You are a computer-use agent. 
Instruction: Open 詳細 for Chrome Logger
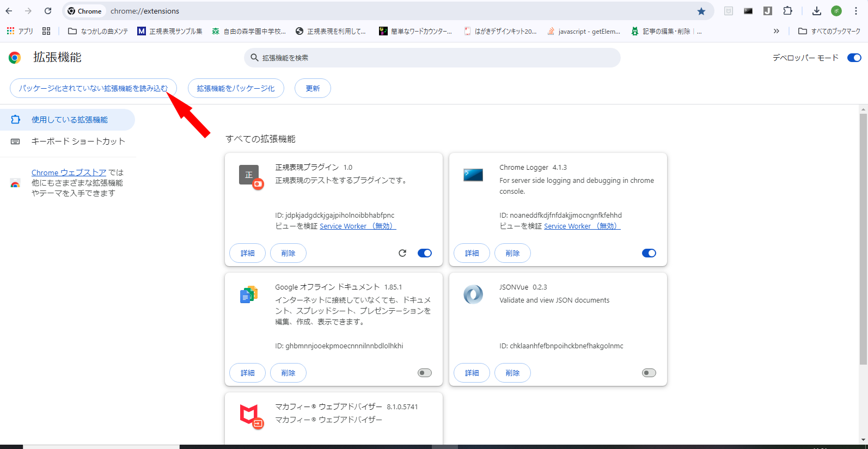472,253
